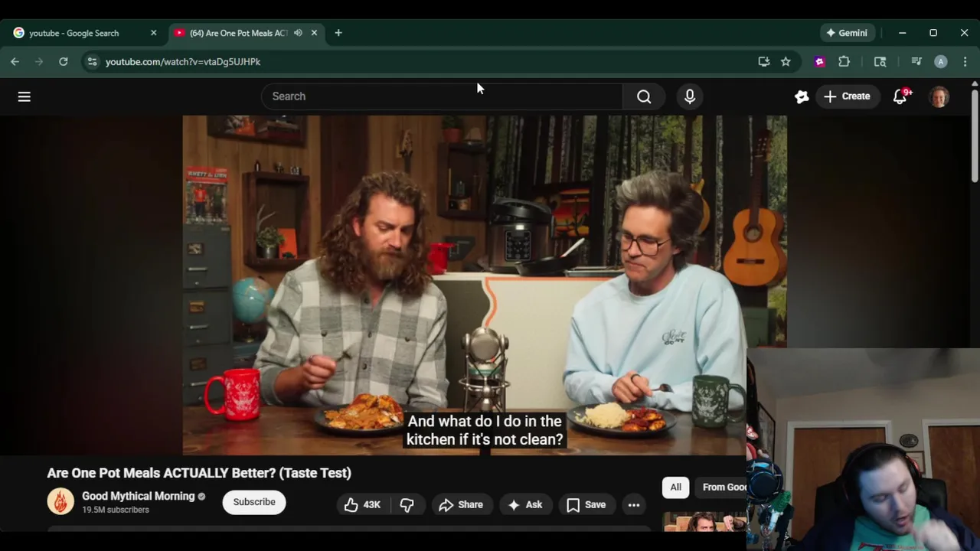This screenshot has height=551, width=980.
Task: Click the 19.5M subscribers text
Action: 116,510
